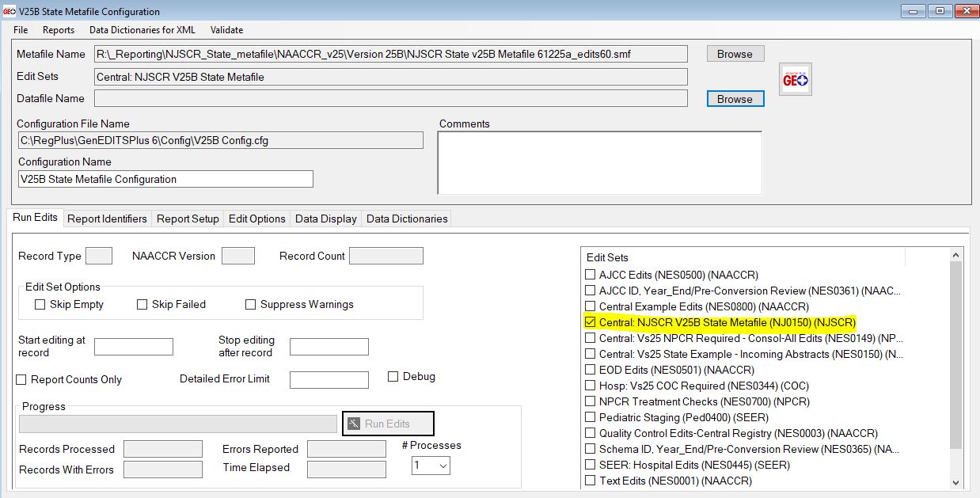
Task: Click inside the Comments text box
Action: 599,162
